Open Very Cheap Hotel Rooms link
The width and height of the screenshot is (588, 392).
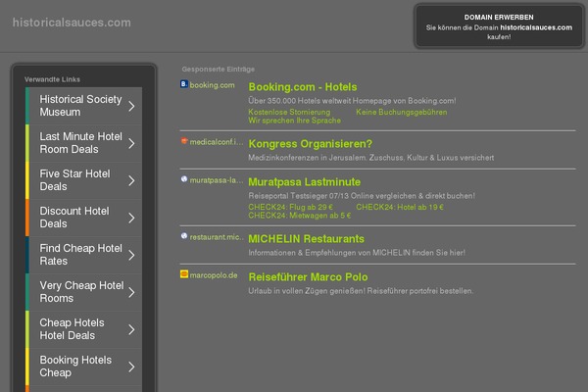tap(83, 292)
